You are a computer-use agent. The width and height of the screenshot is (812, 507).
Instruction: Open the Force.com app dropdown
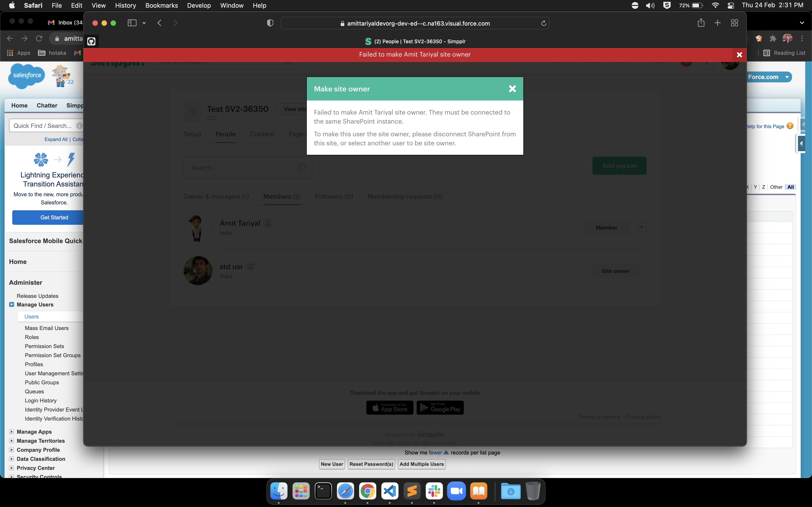[786, 77]
